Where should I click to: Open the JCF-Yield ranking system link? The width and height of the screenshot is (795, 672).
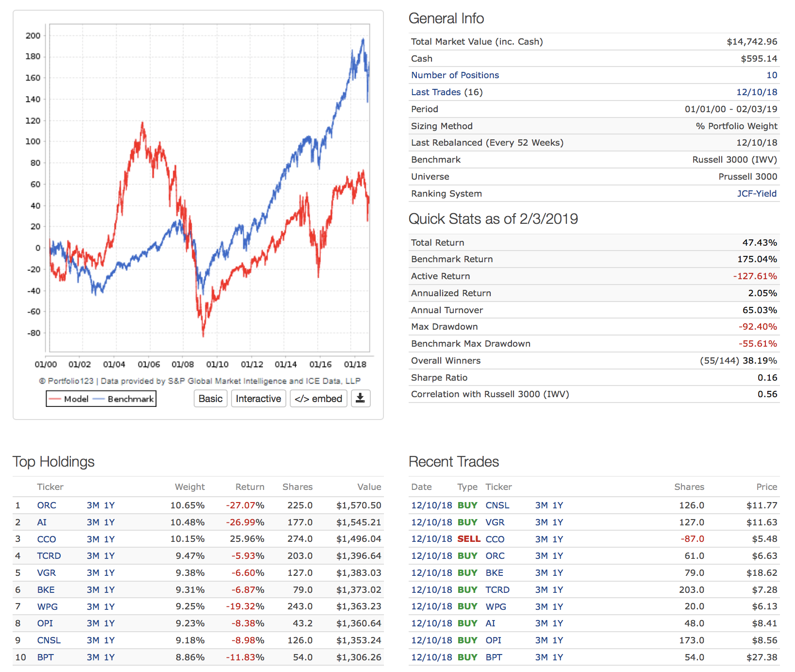[757, 194]
